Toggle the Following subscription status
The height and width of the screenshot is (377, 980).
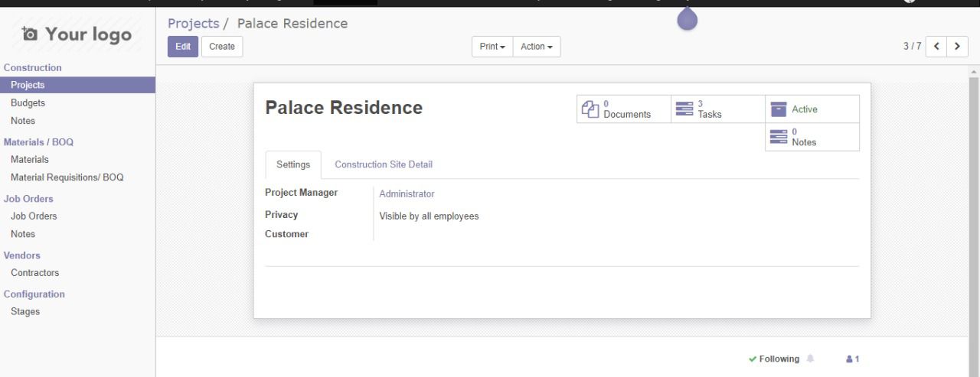click(x=774, y=359)
